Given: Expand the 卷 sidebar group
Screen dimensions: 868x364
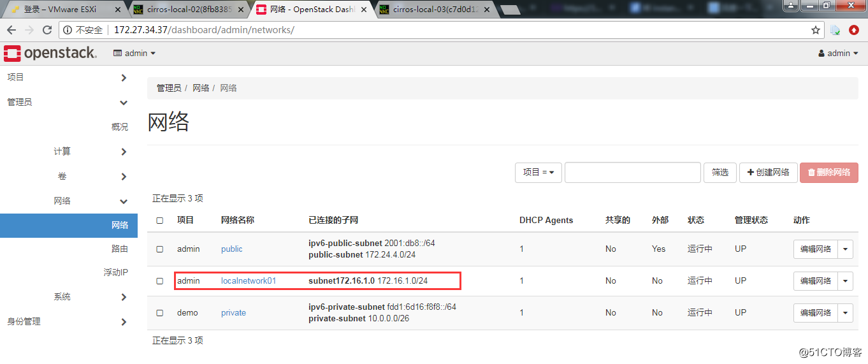Looking at the screenshot, I should pos(69,177).
